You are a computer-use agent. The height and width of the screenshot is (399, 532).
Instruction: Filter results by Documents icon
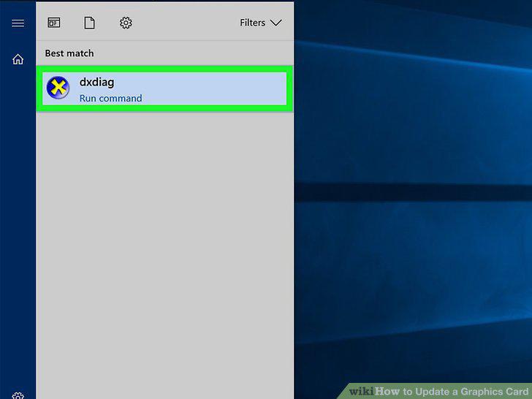coord(90,23)
